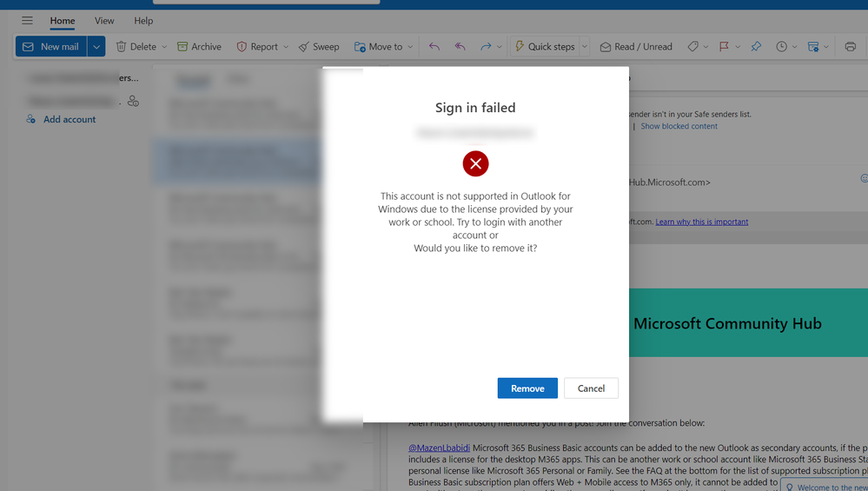Open the hamburger navigation menu
Image resolution: width=868 pixels, height=491 pixels.
pos(27,21)
